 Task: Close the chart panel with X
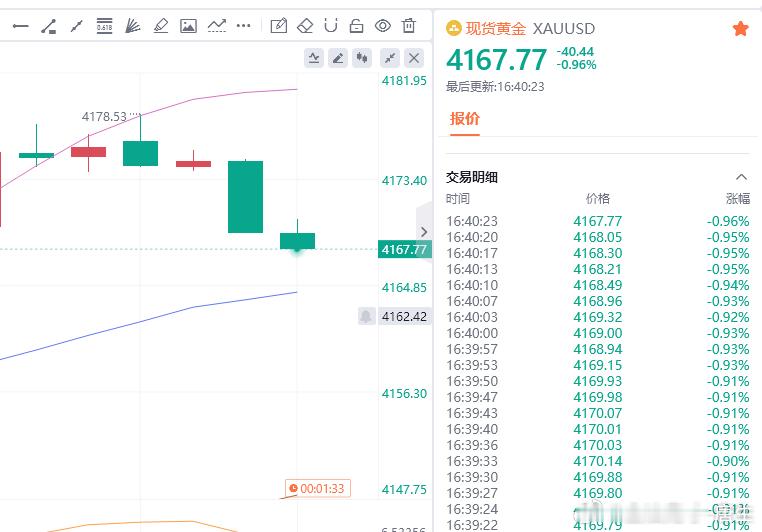pos(414,58)
